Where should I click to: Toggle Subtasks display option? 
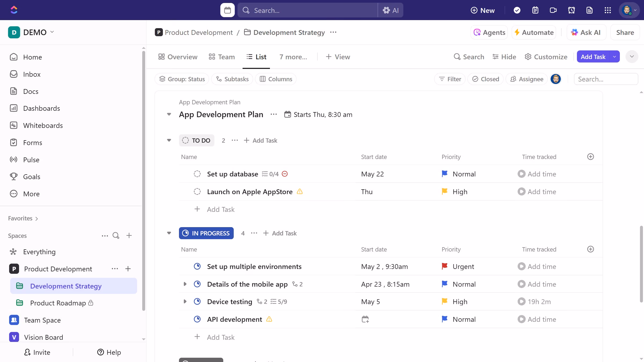pos(232,79)
